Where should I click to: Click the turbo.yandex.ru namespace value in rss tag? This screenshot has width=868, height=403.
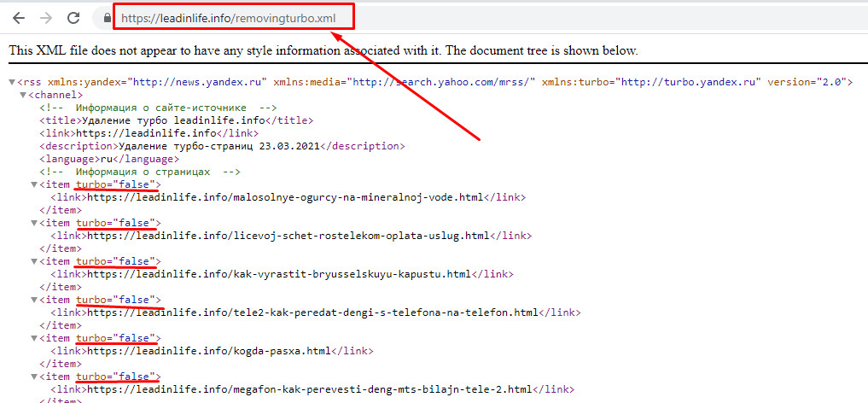(x=690, y=83)
